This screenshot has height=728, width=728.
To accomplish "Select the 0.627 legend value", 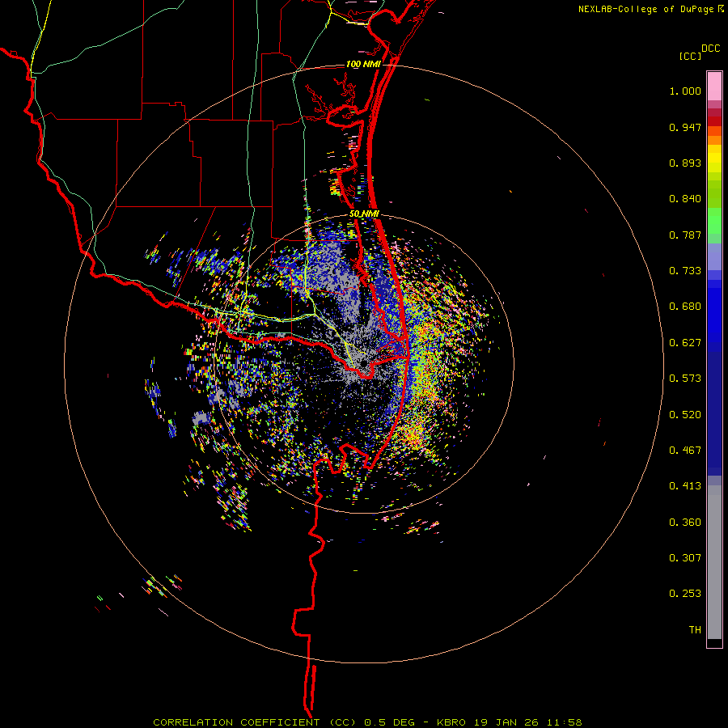I will pos(685,343).
